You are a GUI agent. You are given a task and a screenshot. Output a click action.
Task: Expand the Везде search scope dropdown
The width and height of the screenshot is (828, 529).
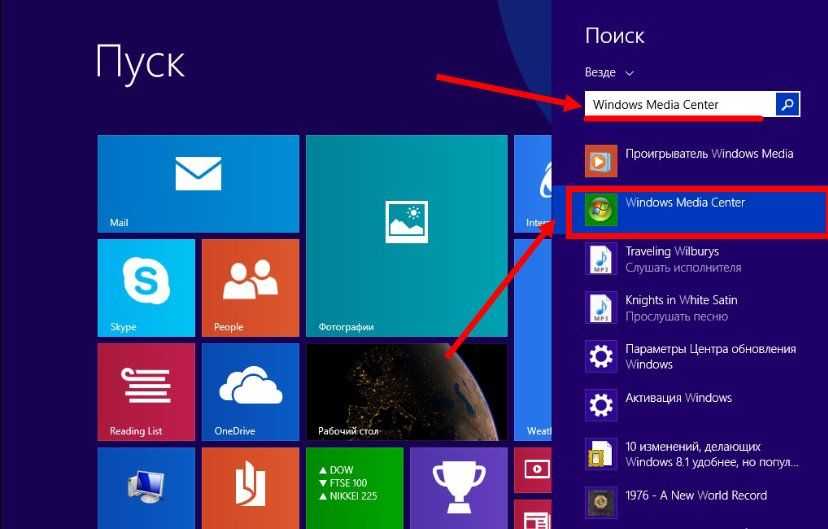coord(609,73)
